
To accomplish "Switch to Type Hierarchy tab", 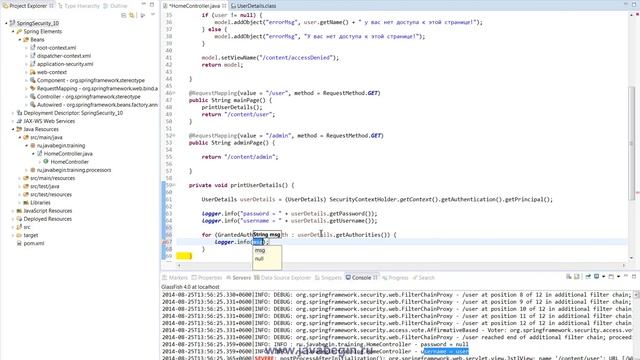I will pyautogui.click(x=78, y=6).
